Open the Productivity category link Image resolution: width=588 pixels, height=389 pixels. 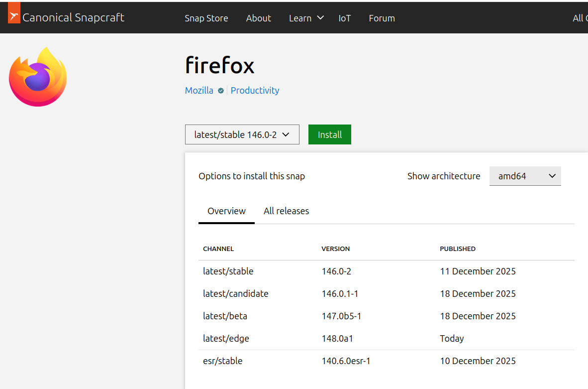[x=255, y=91]
